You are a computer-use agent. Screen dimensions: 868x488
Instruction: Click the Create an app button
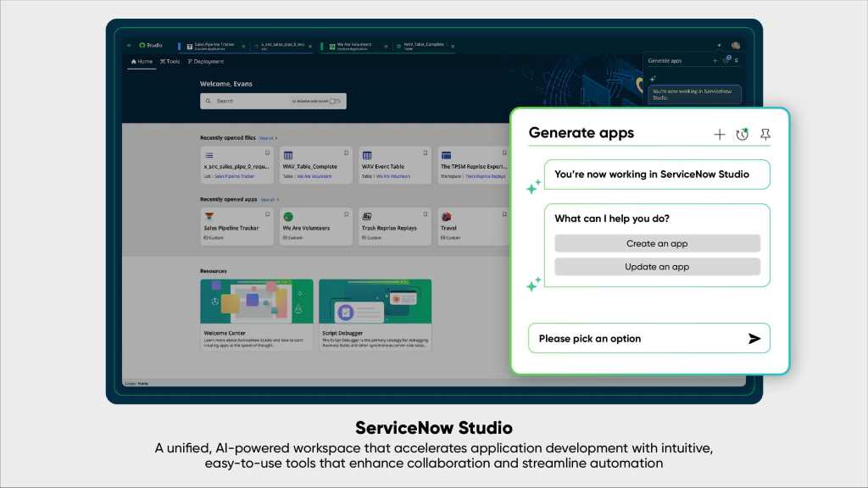click(657, 244)
